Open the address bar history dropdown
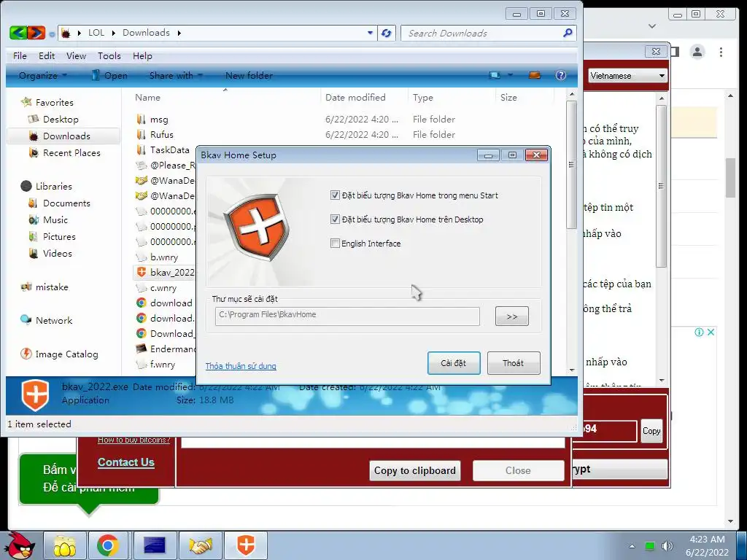Viewport: 747px width, 560px height. point(370,33)
